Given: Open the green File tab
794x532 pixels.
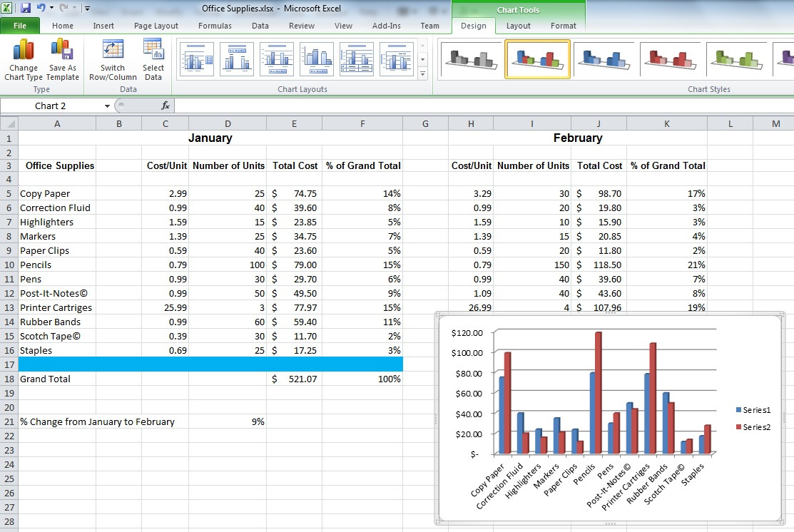Looking at the screenshot, I should [20, 26].
